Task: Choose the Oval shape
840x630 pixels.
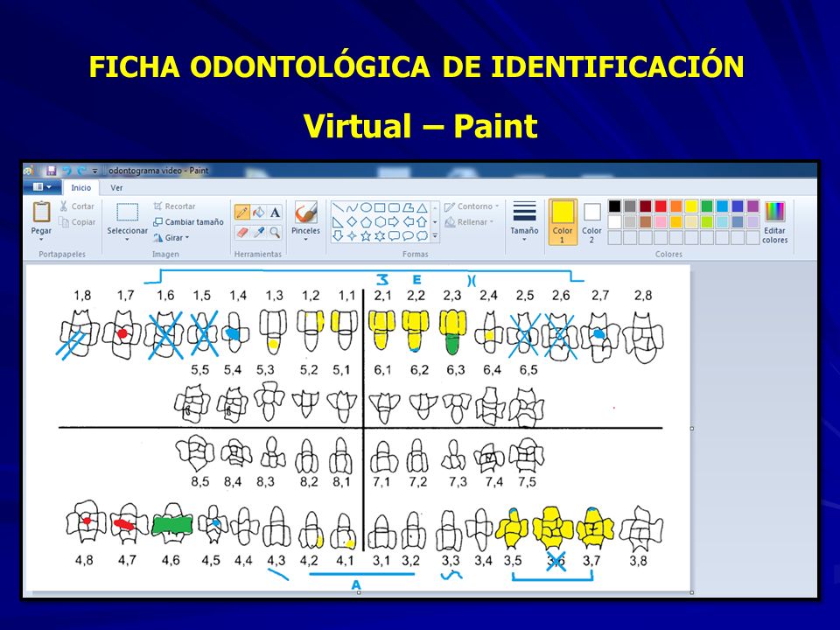Action: 366,208
